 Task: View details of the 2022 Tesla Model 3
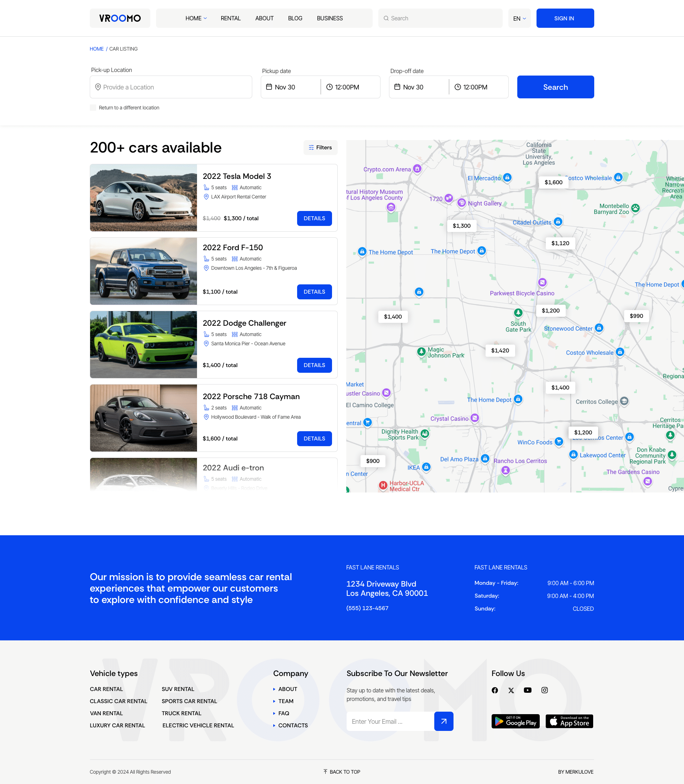coord(314,218)
